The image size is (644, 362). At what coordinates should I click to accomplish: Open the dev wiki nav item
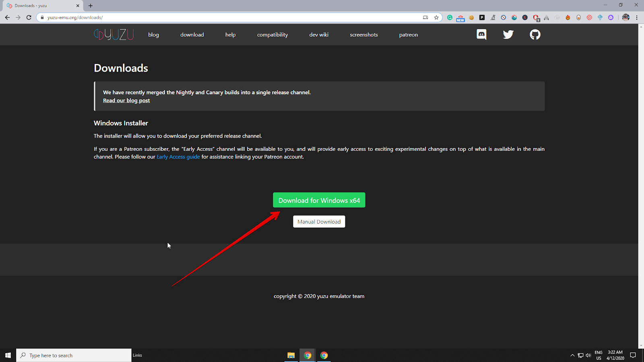point(319,35)
